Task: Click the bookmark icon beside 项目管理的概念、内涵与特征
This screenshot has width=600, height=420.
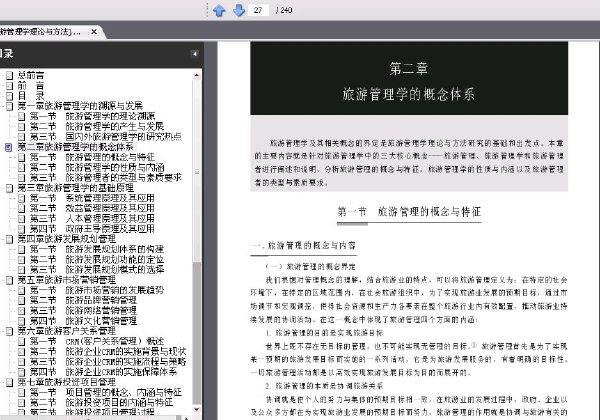Action: pyautogui.click(x=22, y=392)
